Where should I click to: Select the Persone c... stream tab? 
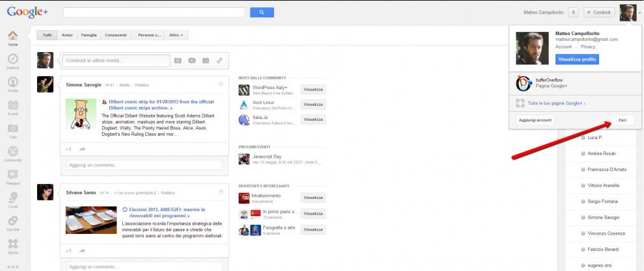148,35
